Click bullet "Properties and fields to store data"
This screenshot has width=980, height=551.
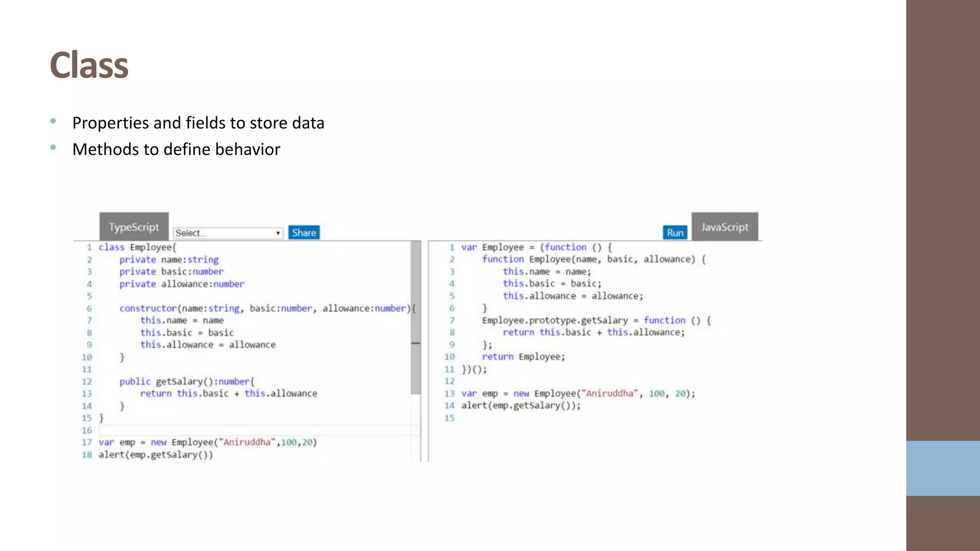pos(198,123)
